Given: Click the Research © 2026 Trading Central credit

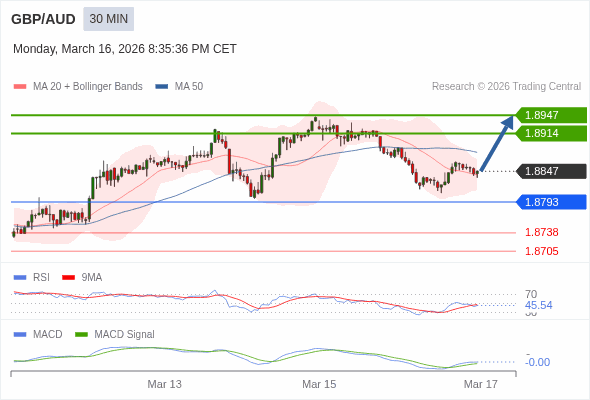Looking at the screenshot, I should coord(506,87).
